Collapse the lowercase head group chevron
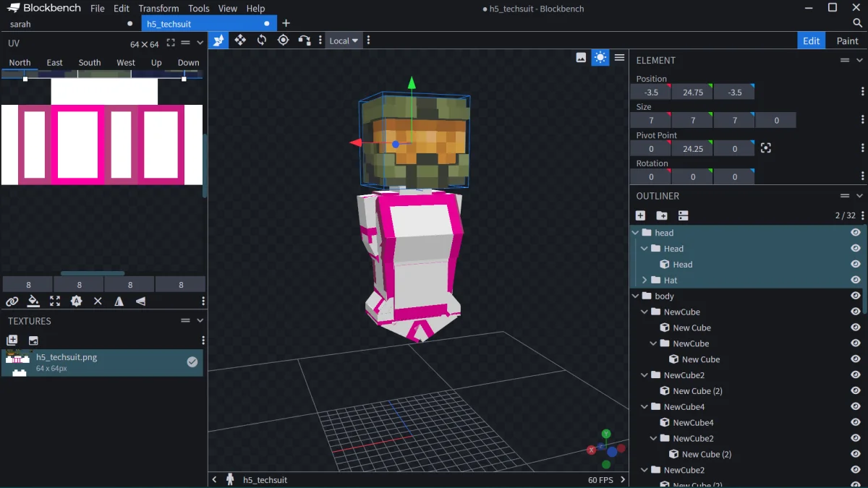Viewport: 868px width, 488px height. (636, 233)
